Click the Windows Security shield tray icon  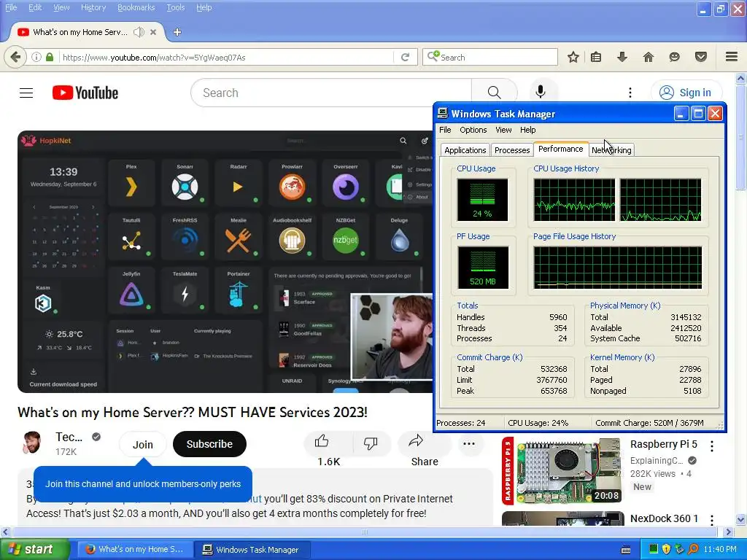tap(666, 549)
